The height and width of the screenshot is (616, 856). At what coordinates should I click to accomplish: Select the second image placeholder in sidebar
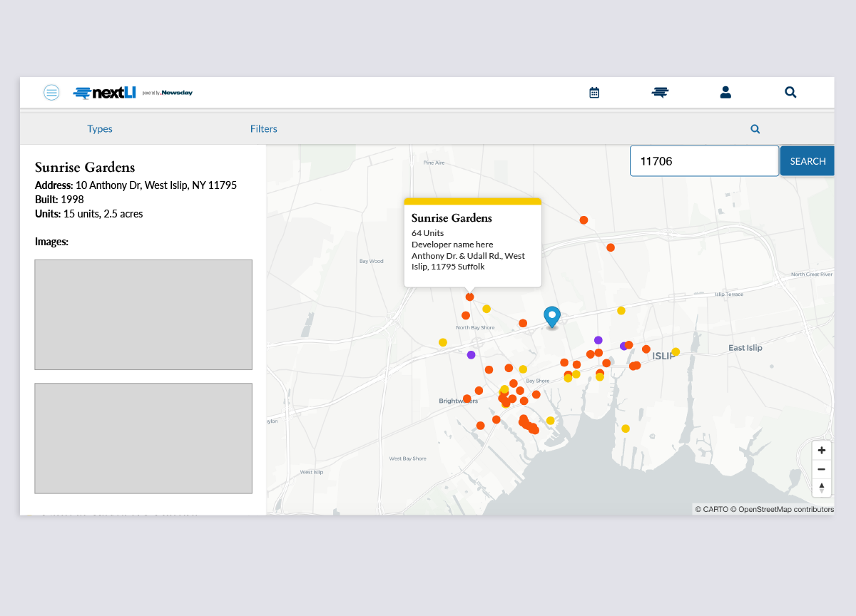click(143, 438)
